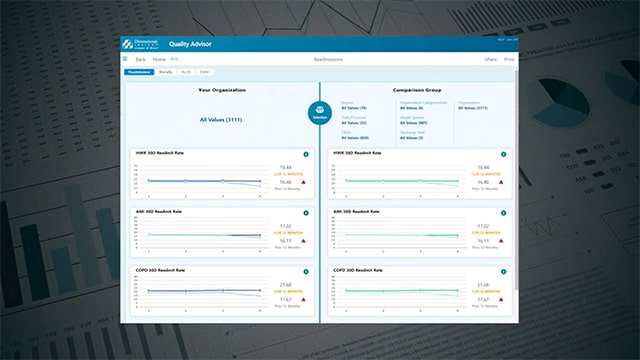Switch to the Mortality tab
The height and width of the screenshot is (360, 640).
pos(166,72)
